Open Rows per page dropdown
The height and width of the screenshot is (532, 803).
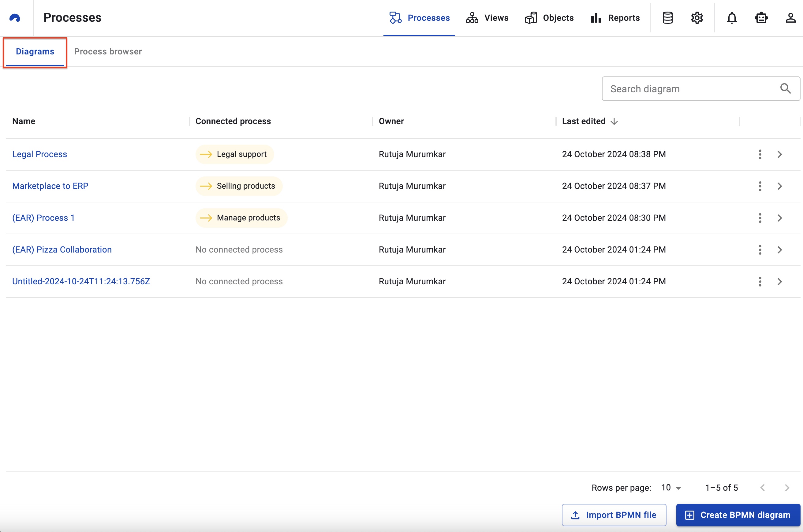coord(671,488)
